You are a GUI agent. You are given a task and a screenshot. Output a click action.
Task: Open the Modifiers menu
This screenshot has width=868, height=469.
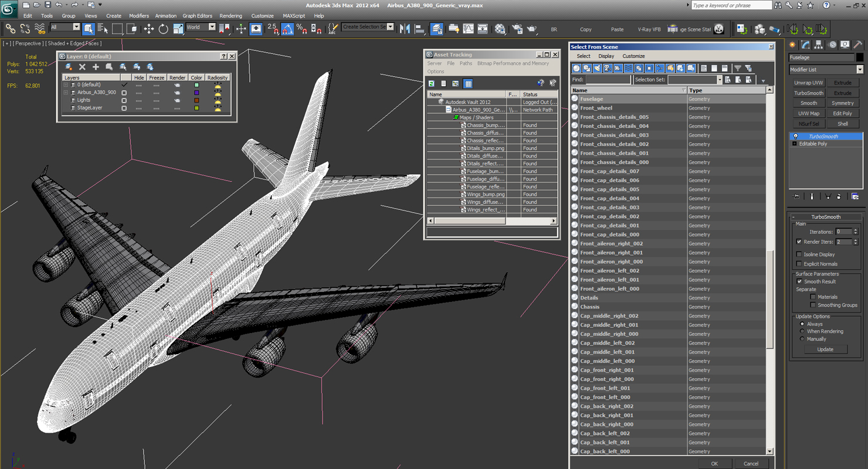coord(139,16)
